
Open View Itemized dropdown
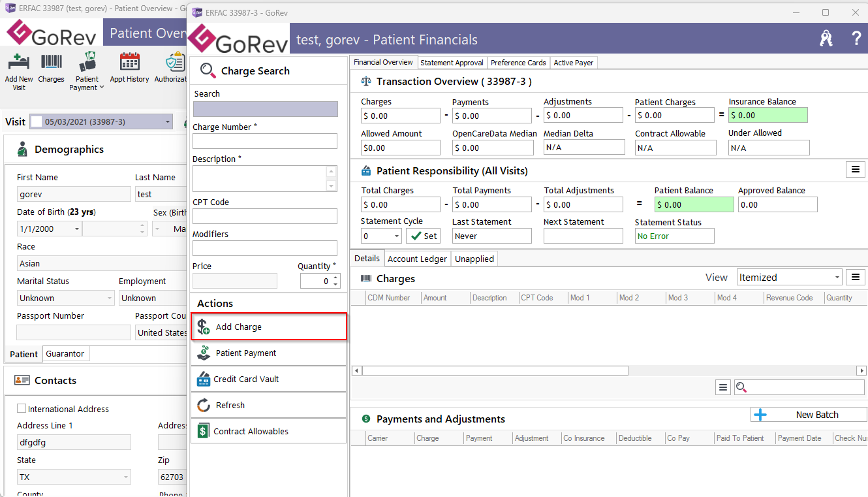(837, 278)
